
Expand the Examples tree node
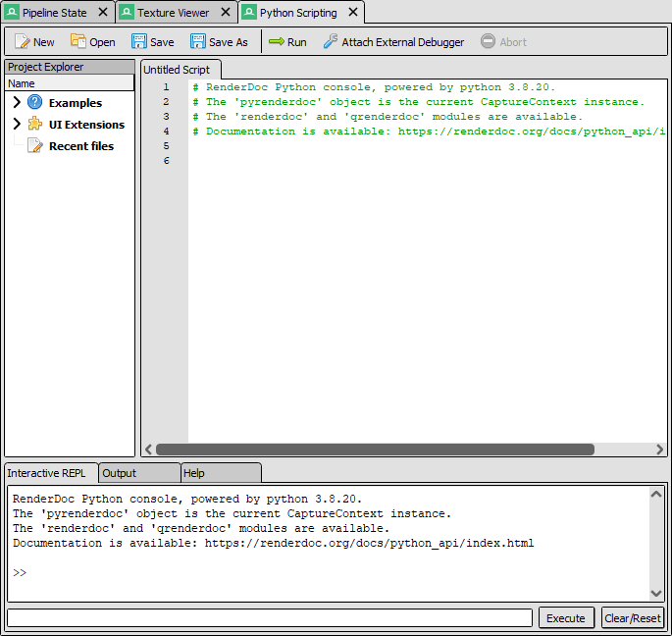[17, 102]
